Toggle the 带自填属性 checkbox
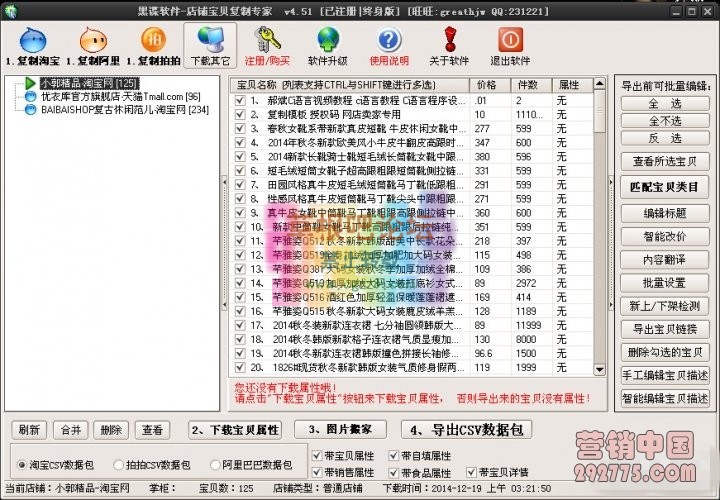720x500 pixels. pyautogui.click(x=394, y=456)
